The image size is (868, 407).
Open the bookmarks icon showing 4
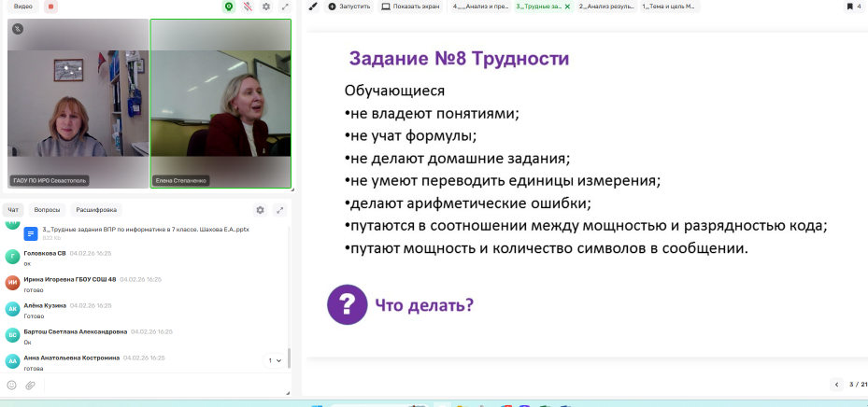[x=852, y=6]
